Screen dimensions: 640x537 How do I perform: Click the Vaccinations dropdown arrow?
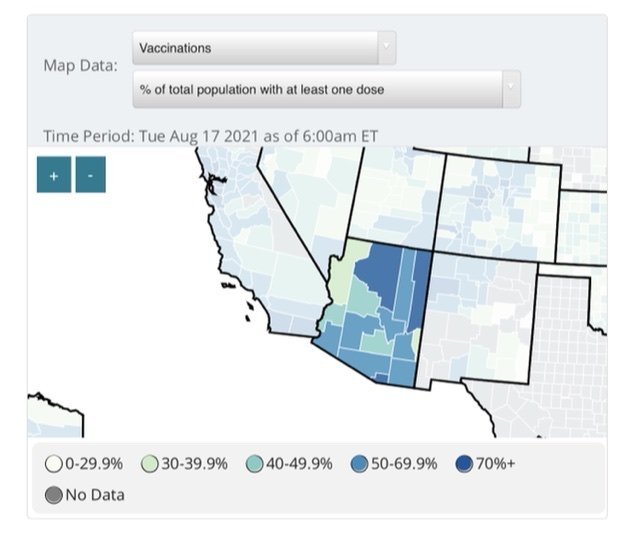386,48
